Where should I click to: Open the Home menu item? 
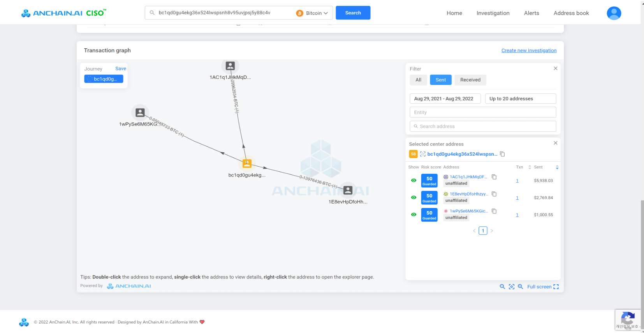[x=454, y=13]
